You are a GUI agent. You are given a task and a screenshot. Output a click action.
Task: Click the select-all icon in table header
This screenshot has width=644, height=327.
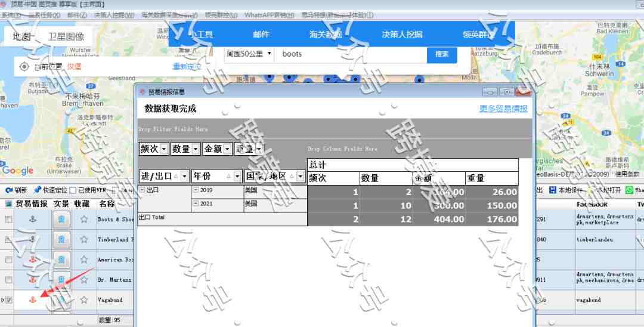[8, 203]
